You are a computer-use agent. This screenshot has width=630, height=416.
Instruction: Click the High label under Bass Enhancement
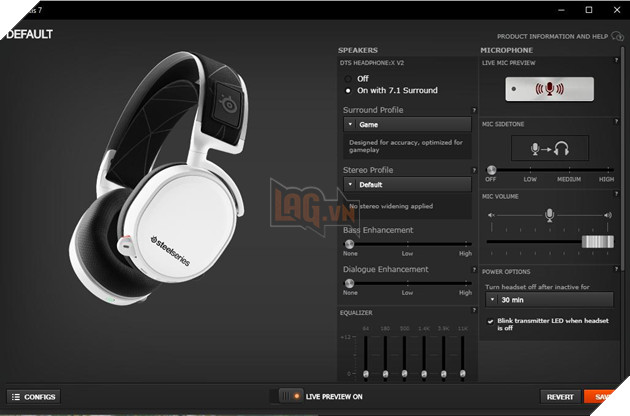coord(465,254)
